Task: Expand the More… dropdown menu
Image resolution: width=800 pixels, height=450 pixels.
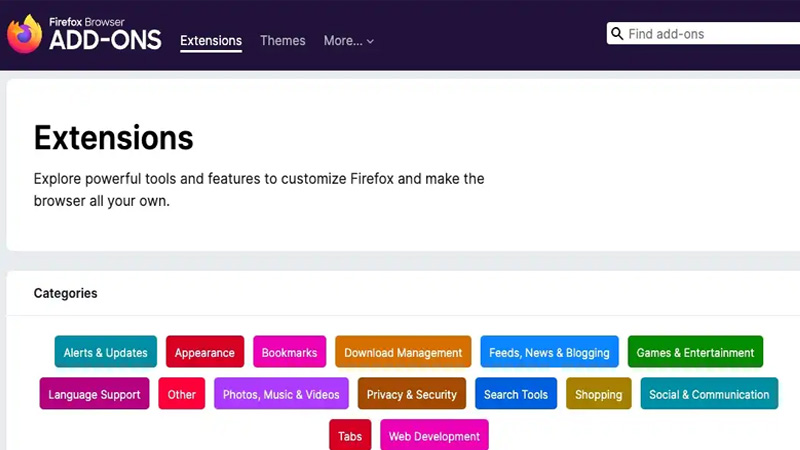Action: [x=348, y=41]
